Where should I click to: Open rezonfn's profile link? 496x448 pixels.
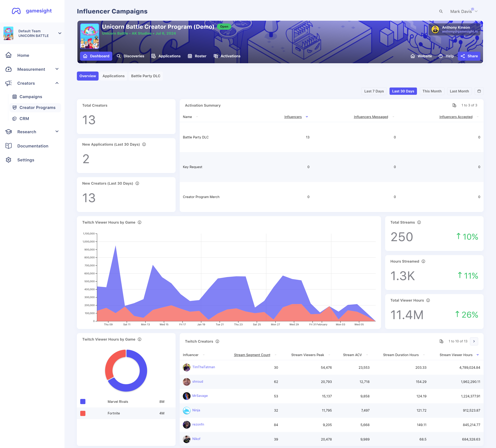(198, 424)
